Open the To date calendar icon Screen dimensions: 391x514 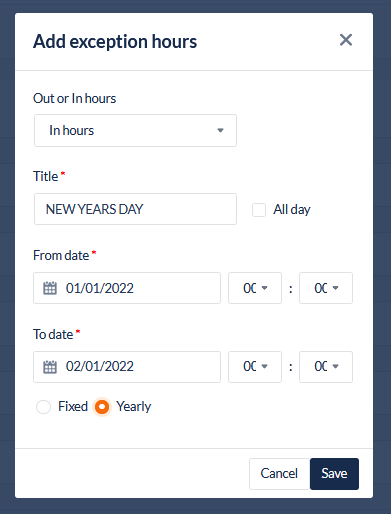pyautogui.click(x=50, y=367)
